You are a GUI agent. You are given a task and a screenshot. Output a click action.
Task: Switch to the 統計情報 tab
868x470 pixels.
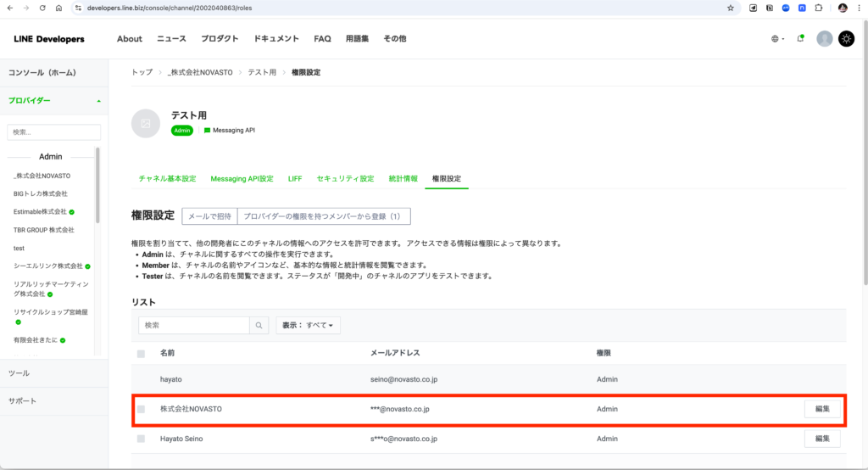[403, 178]
